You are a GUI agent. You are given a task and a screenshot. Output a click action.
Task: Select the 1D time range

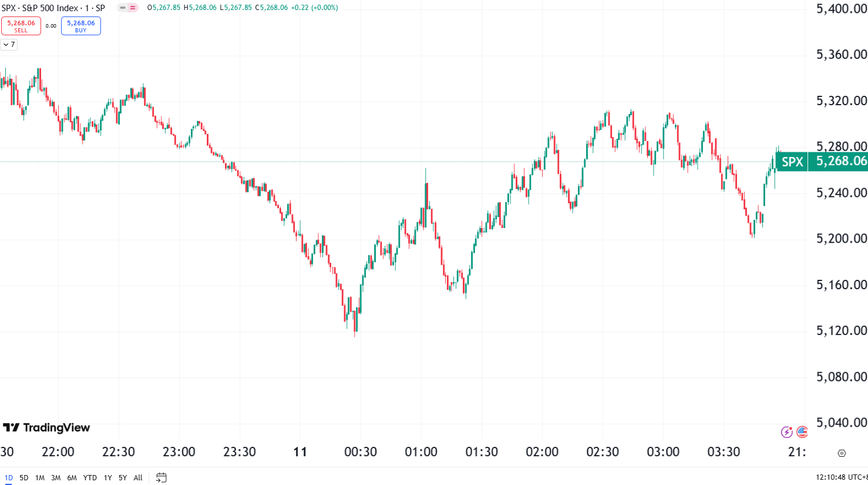(8, 478)
